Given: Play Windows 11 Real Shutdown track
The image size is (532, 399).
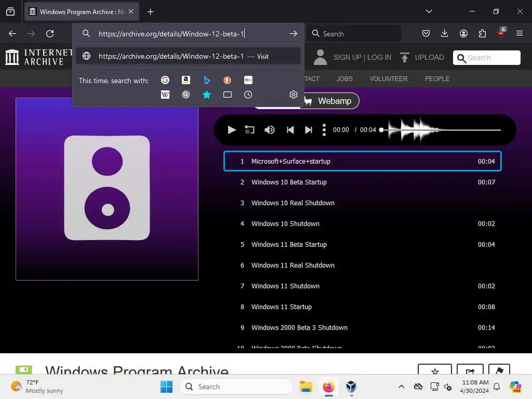Looking at the screenshot, I should point(362,265).
